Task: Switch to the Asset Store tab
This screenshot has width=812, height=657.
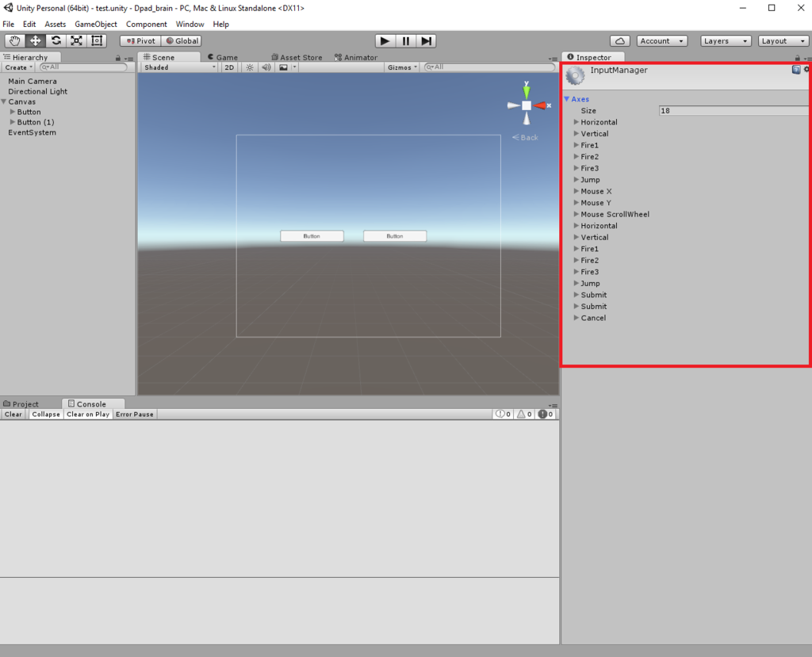Action: coord(297,58)
